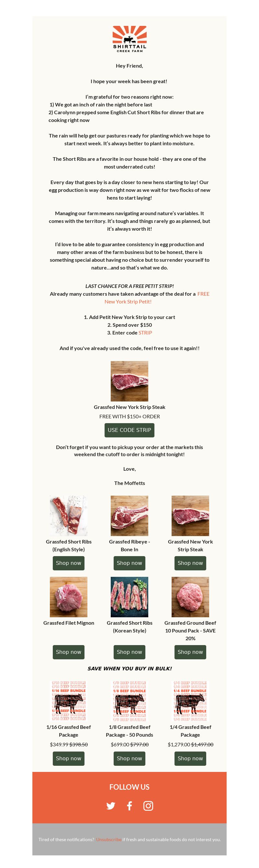
Task: Follow the FREE New York Strip Petit link
Action: tap(157, 298)
